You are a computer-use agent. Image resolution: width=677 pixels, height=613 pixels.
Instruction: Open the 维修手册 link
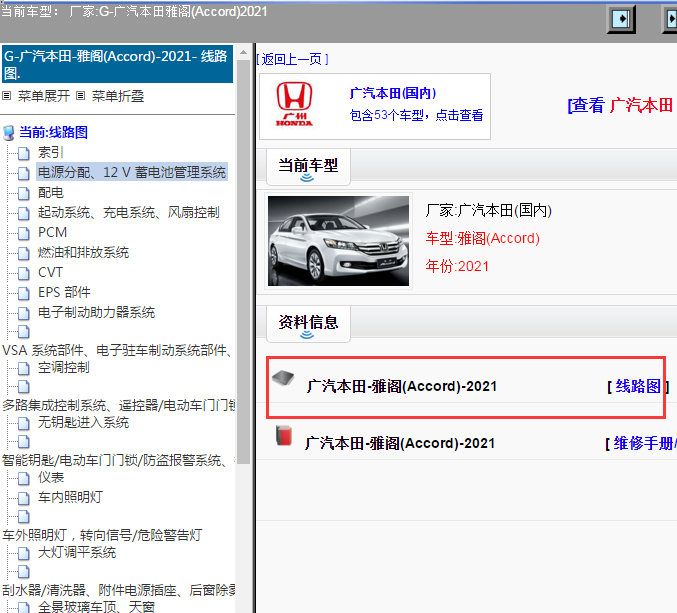click(644, 443)
